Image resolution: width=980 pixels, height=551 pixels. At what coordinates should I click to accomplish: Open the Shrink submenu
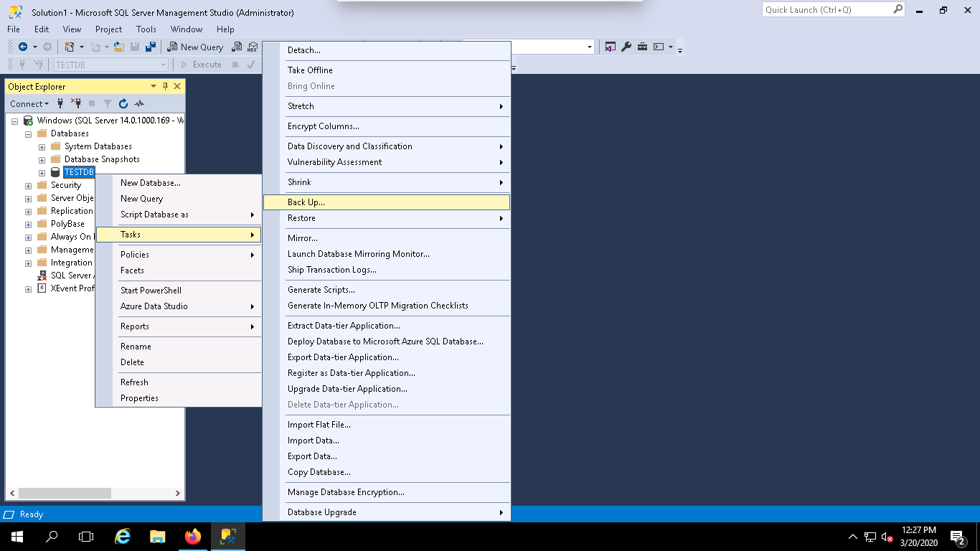387,182
